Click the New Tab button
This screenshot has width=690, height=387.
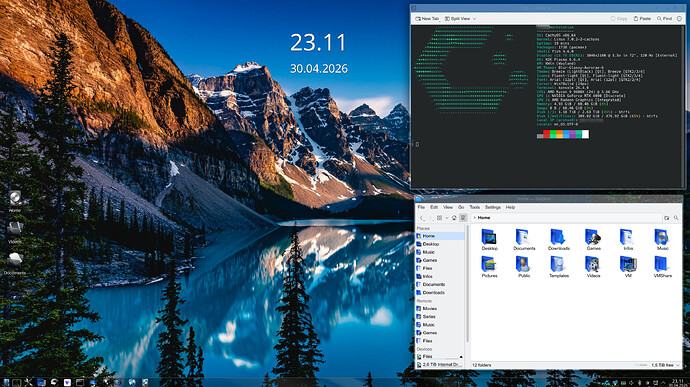tap(427, 18)
